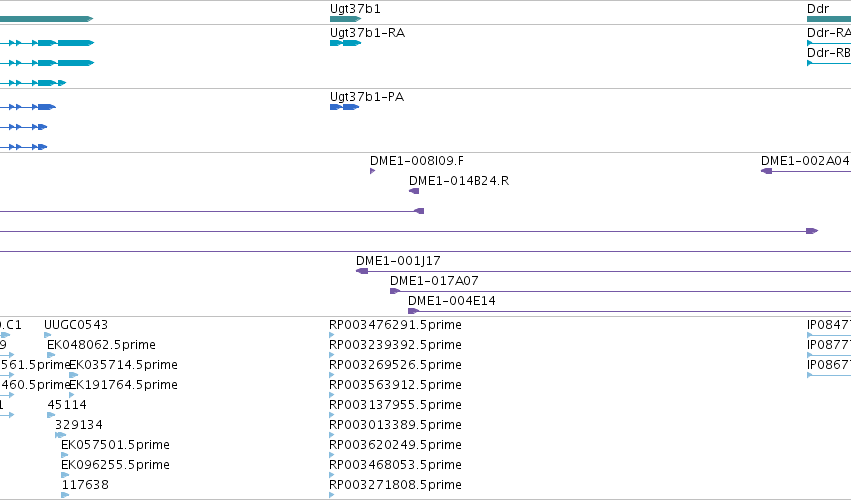Click the Ddr gene teal bar
851x500 pixels.
coord(828,19)
